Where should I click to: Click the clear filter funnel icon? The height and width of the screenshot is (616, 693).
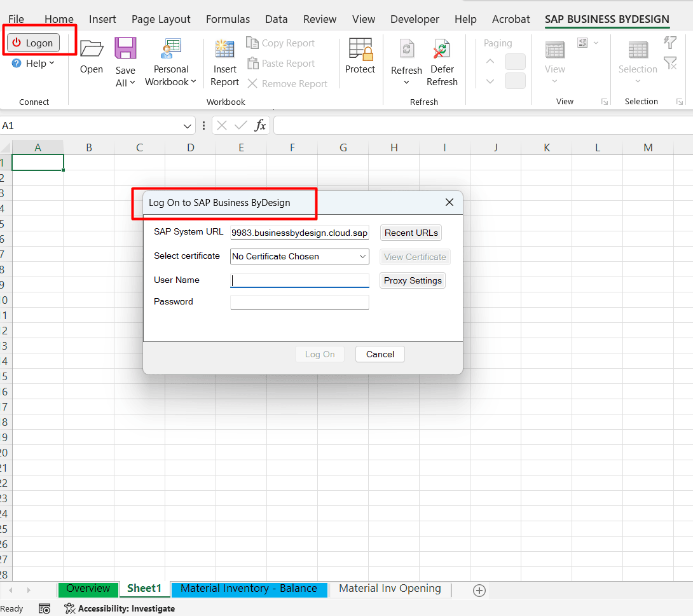pos(671,64)
